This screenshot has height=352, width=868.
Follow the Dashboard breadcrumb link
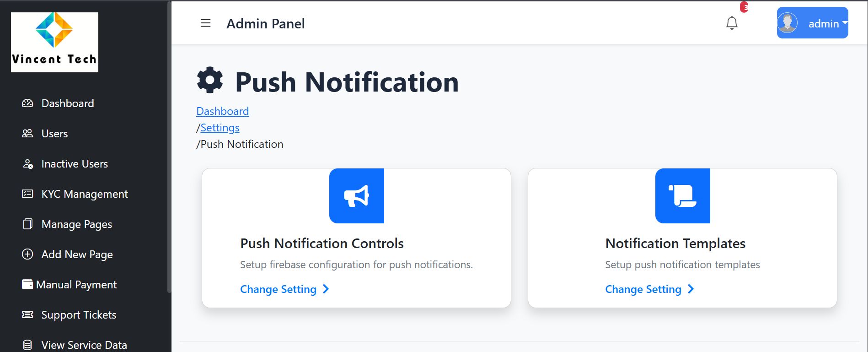pos(222,111)
